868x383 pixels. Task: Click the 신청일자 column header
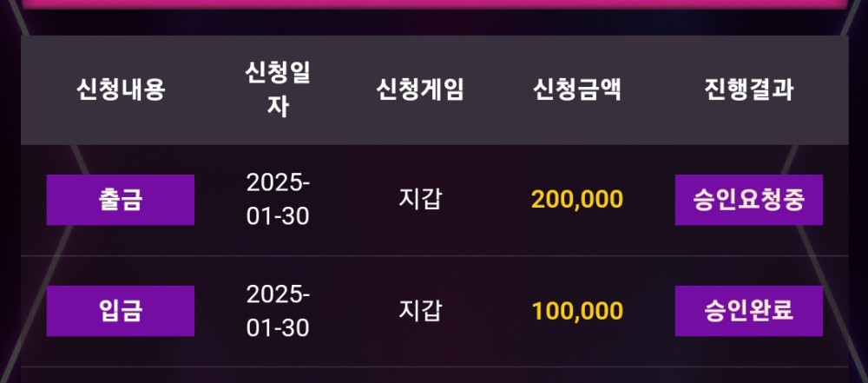click(278, 89)
